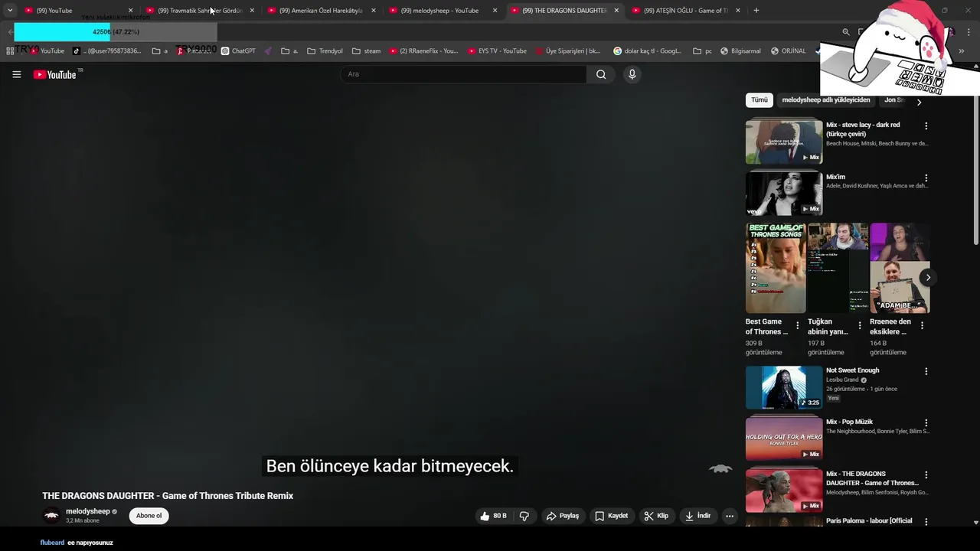Open the steve lacy dark red mix thumbnail
This screenshot has height=551, width=980.
[784, 142]
